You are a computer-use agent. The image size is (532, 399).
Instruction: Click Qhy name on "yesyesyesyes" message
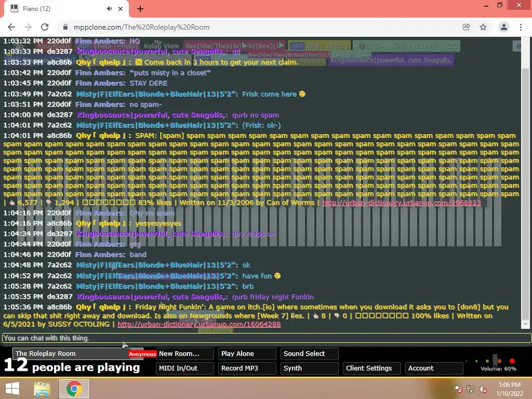[x=103, y=223]
